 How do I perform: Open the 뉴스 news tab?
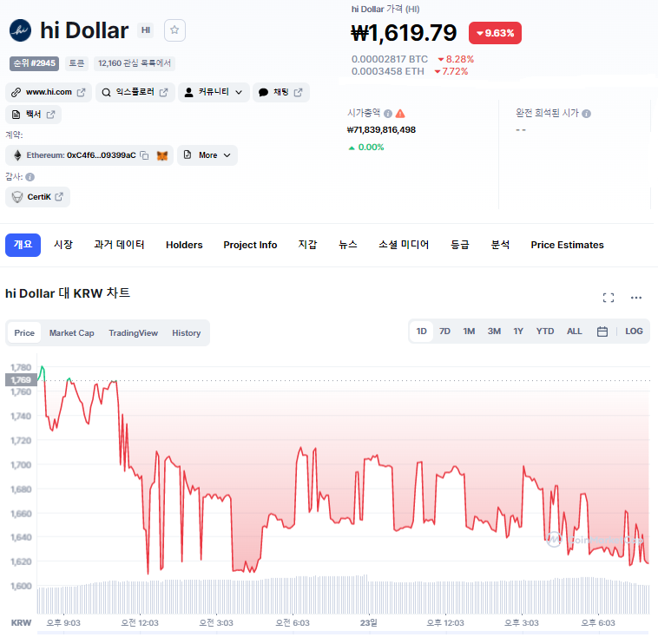coord(348,245)
